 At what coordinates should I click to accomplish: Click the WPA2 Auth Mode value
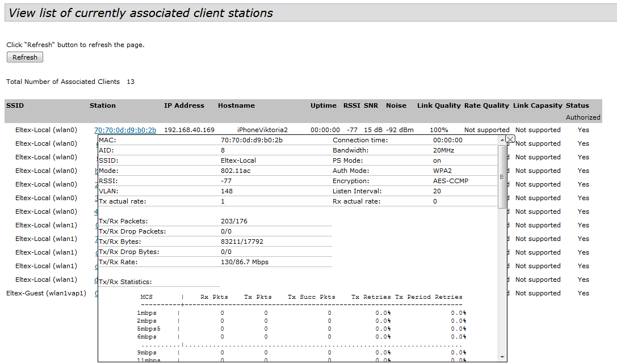(442, 171)
